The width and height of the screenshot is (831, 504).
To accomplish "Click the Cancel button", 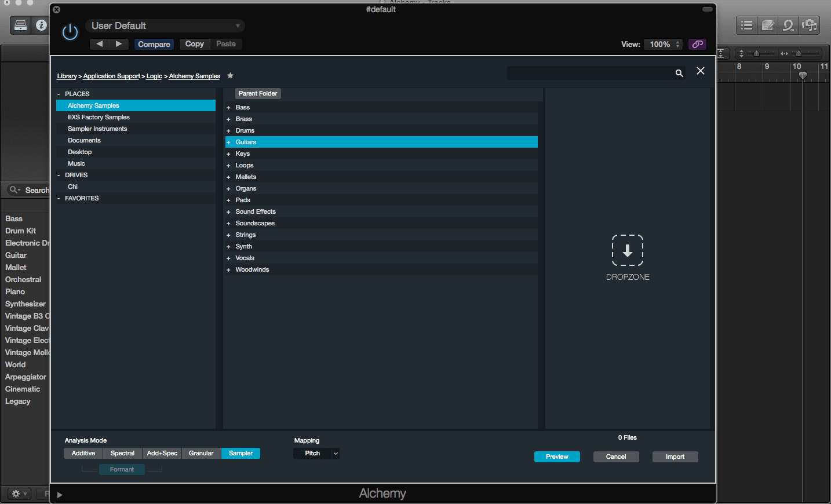I will click(616, 456).
